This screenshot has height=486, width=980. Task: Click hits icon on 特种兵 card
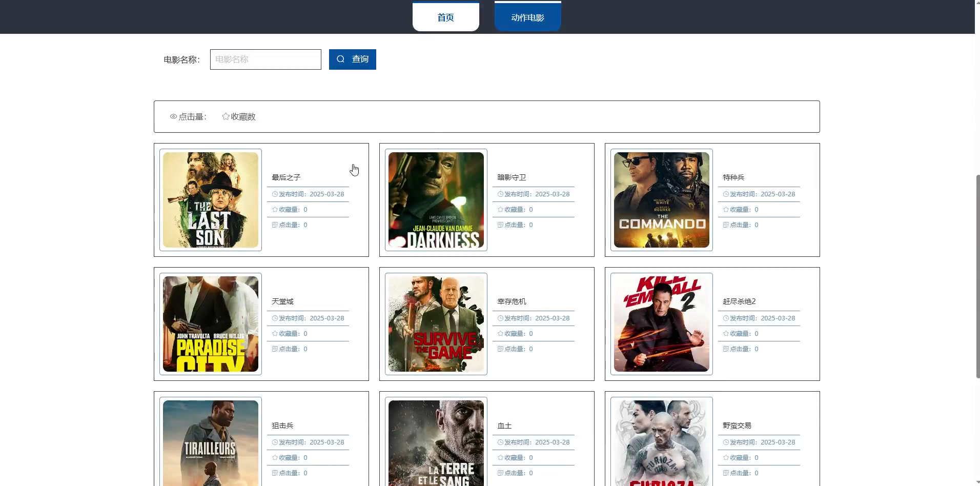click(x=726, y=225)
